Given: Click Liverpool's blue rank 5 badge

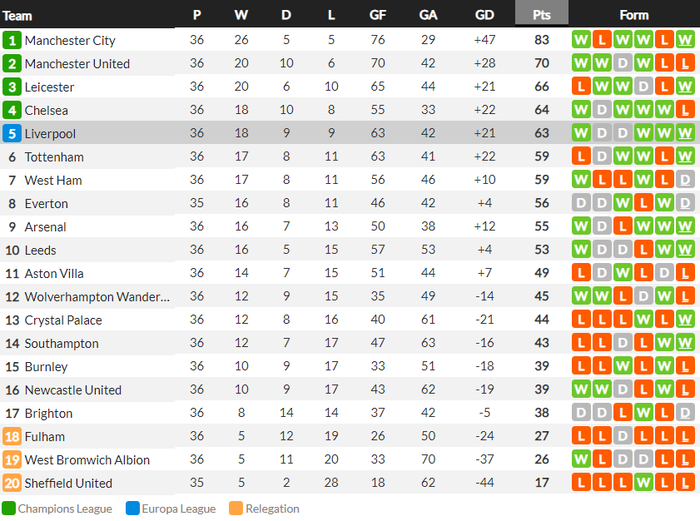Looking at the screenshot, I should 12,134.
